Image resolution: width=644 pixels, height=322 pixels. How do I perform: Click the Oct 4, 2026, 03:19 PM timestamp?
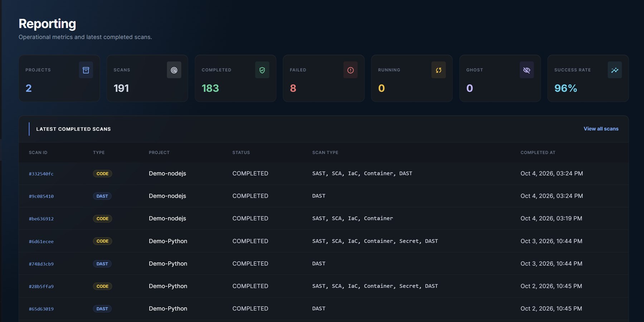[551, 218]
